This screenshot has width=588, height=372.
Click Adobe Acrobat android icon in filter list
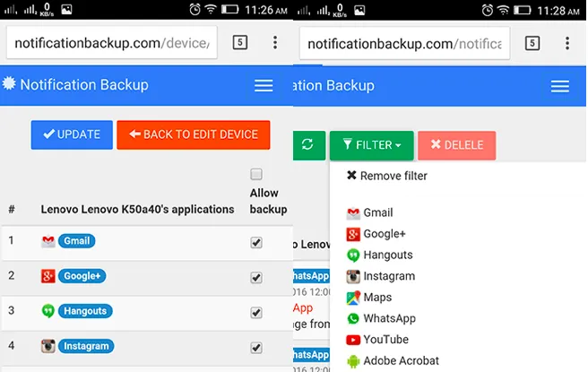point(353,361)
